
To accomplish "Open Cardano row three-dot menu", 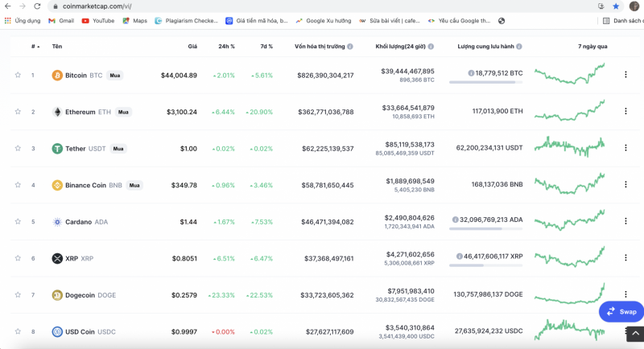I will 625,220.
